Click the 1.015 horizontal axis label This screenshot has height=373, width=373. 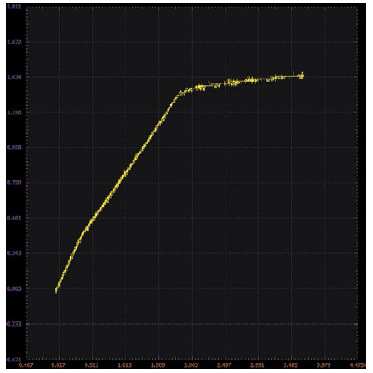pyautogui.click(x=125, y=365)
